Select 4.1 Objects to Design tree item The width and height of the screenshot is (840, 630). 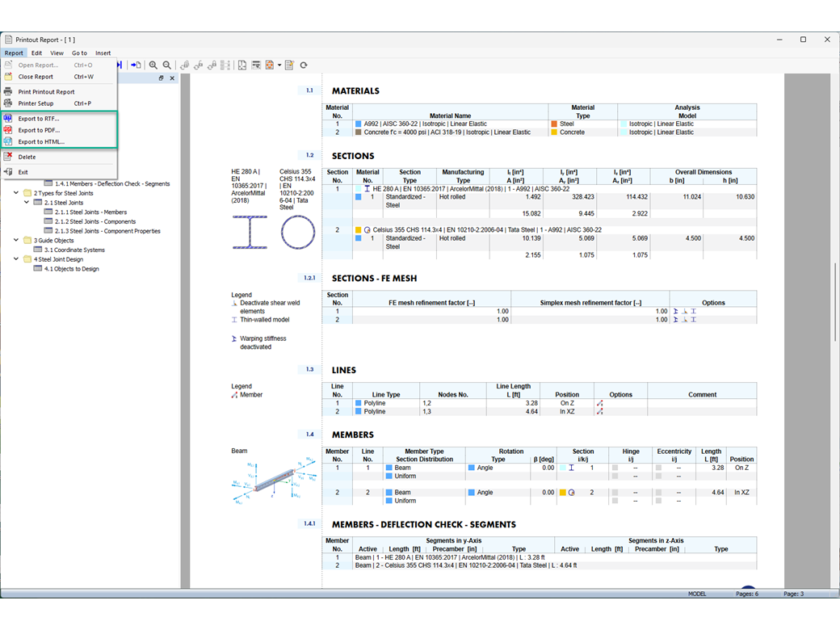[x=71, y=269]
